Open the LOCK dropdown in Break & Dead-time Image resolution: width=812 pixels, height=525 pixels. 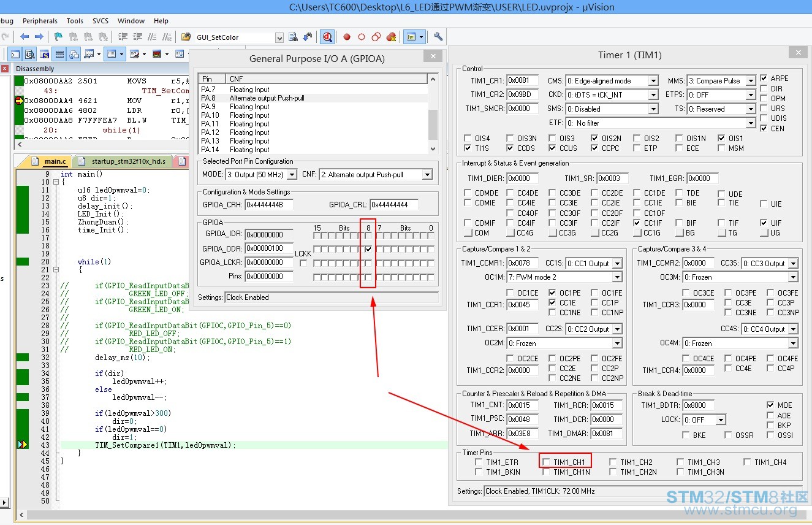pos(705,420)
